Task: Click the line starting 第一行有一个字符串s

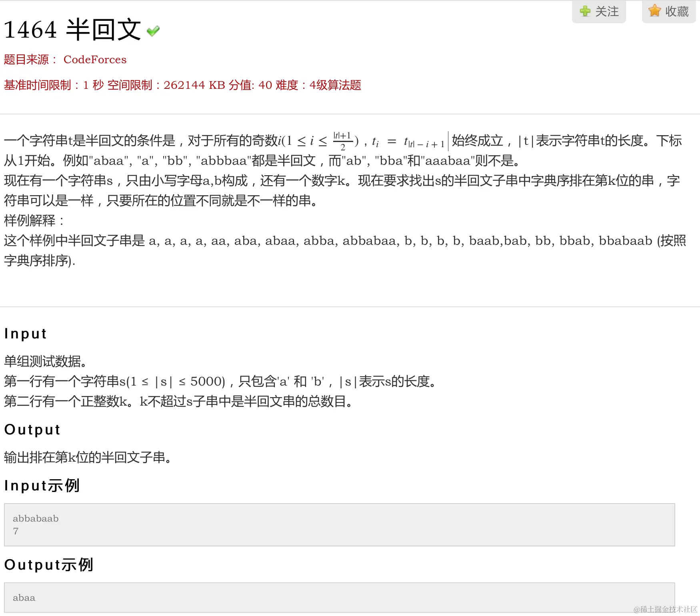Action: 220,381
